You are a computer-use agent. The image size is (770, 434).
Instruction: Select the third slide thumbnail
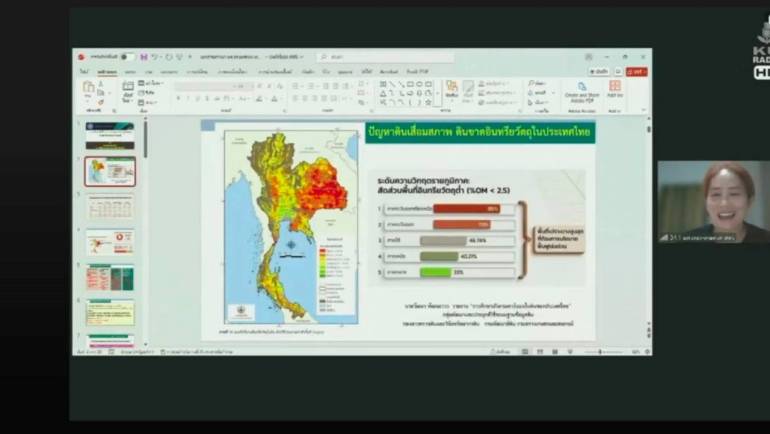[x=110, y=207]
